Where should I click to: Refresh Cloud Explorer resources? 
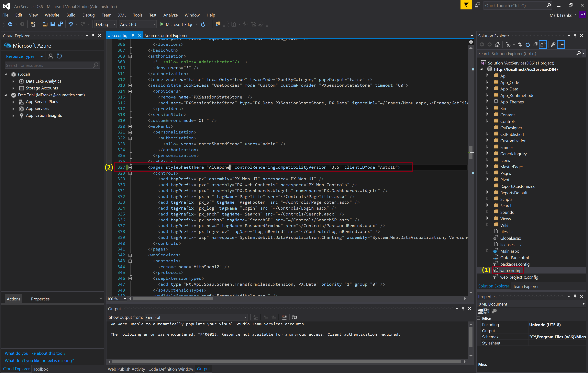(59, 56)
